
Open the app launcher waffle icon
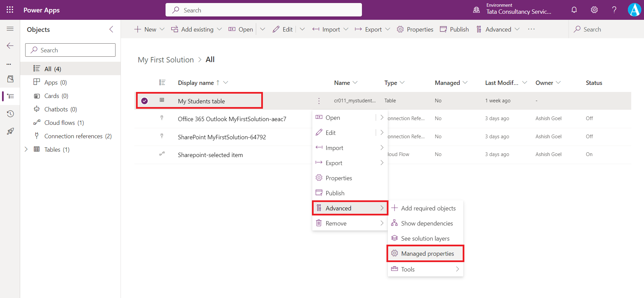pos(10,10)
